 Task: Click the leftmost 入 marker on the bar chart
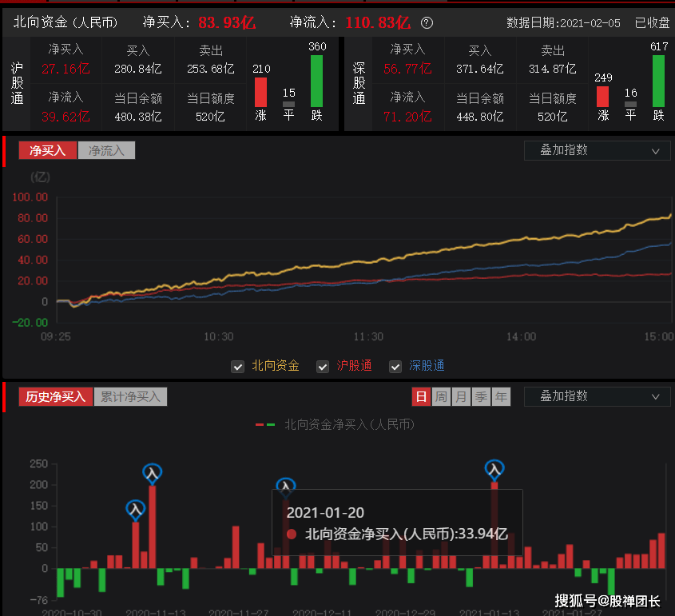[136, 508]
